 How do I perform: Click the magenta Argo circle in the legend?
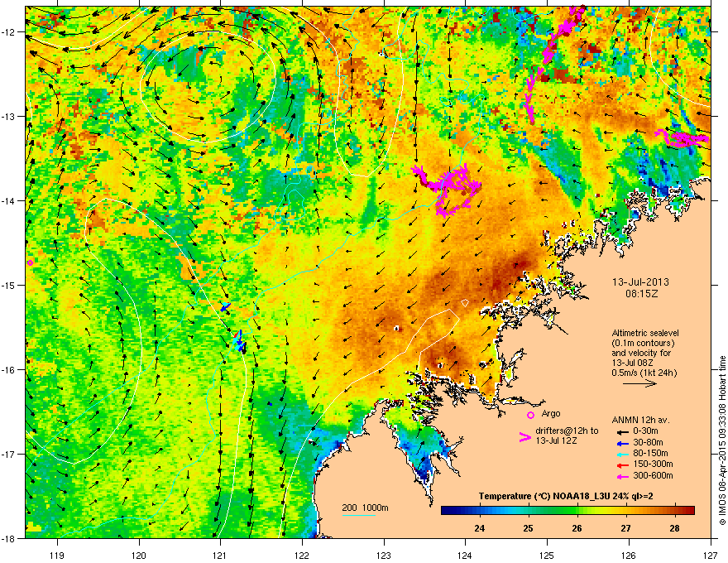coord(530,415)
